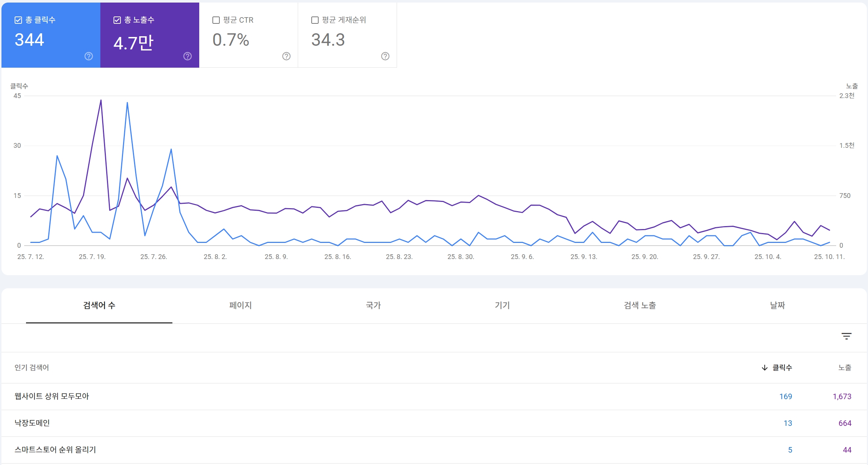This screenshot has width=868, height=465.
Task: Open the 기기 tab
Action: (x=502, y=305)
